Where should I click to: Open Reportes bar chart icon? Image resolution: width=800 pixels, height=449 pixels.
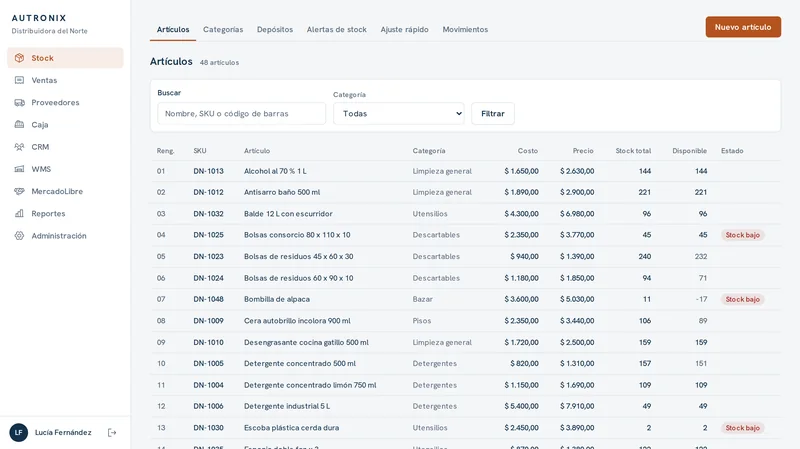[x=19, y=213]
